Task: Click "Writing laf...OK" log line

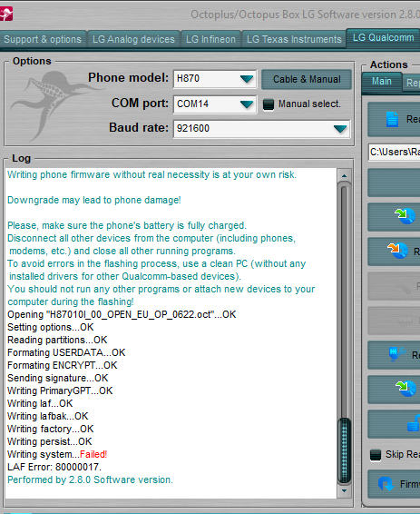Action: coord(40,403)
